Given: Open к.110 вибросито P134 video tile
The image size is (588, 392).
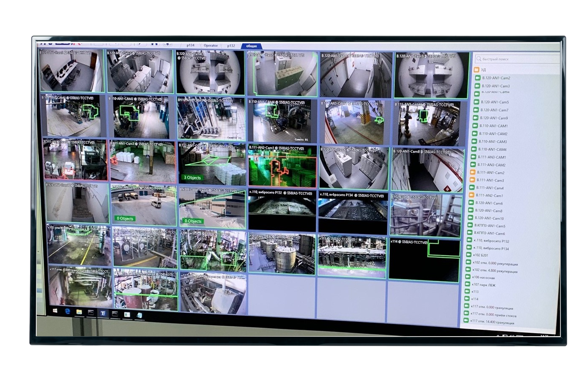Looking at the screenshot, I should 353,212.
